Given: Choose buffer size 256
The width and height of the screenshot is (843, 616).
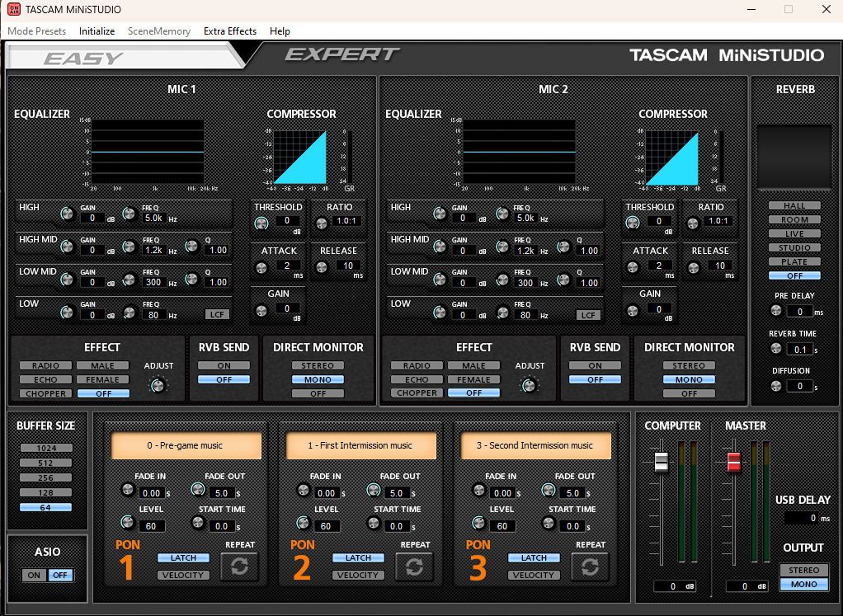Looking at the screenshot, I should [45, 477].
